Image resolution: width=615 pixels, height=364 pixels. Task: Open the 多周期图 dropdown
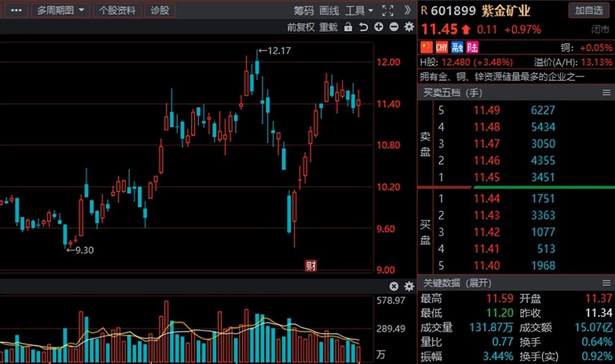(x=61, y=10)
